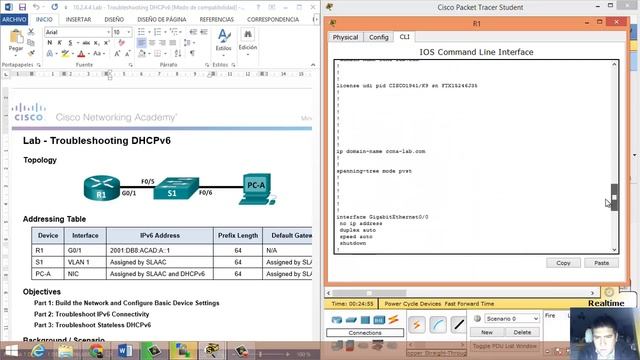
Task: Click Fast Forward Time in Packet Tracer
Action: [x=469, y=304]
